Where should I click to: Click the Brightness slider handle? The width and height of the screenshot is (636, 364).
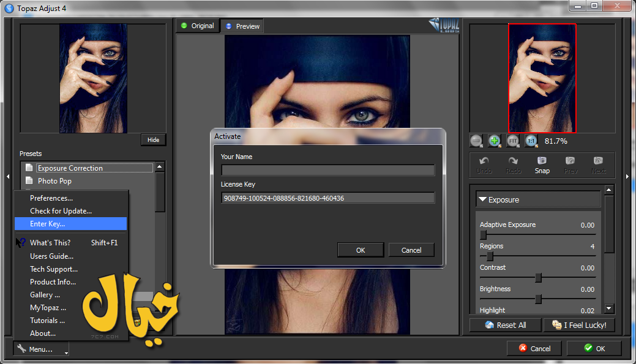tap(538, 299)
